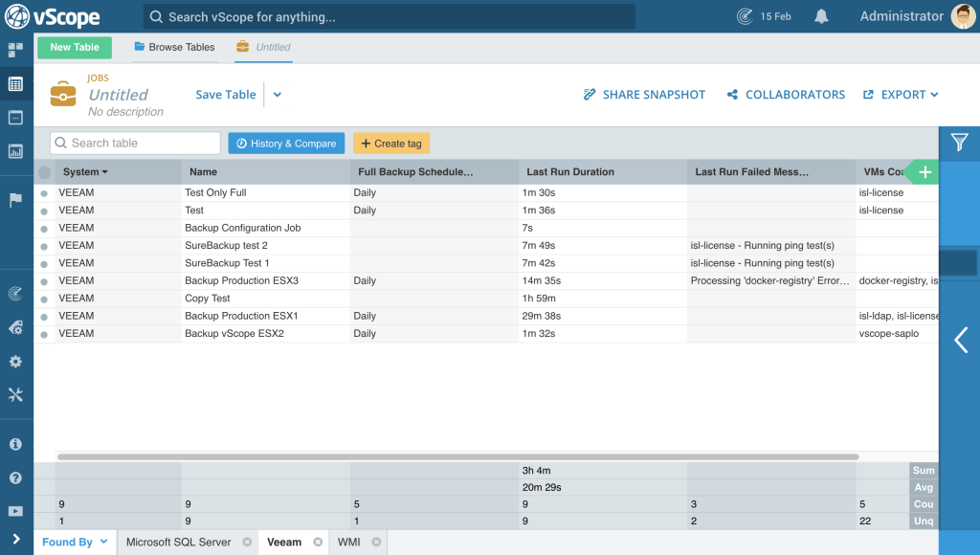This screenshot has width=980, height=555.
Task: Click Create tag button
Action: tap(391, 144)
